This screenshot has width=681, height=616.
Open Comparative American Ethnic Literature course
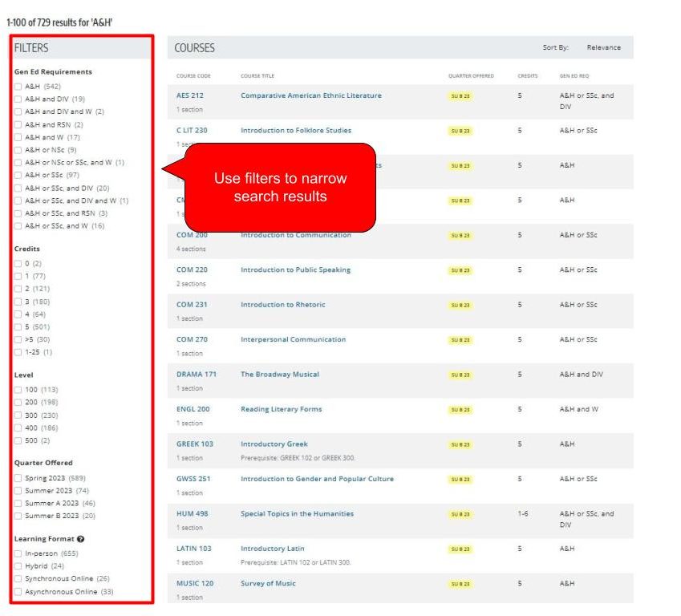[311, 95]
